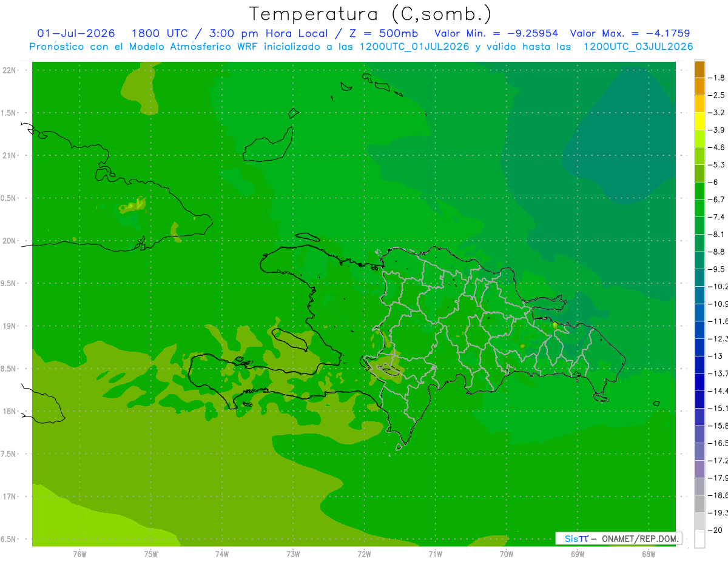Click the "3:00 pm Hora Local" text
The height and width of the screenshot is (562, 728).
tap(268, 33)
